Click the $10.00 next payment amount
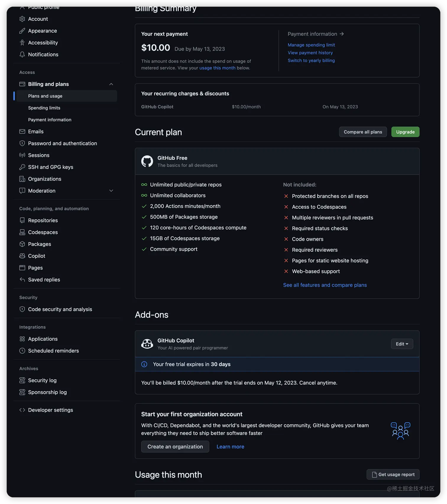 156,48
